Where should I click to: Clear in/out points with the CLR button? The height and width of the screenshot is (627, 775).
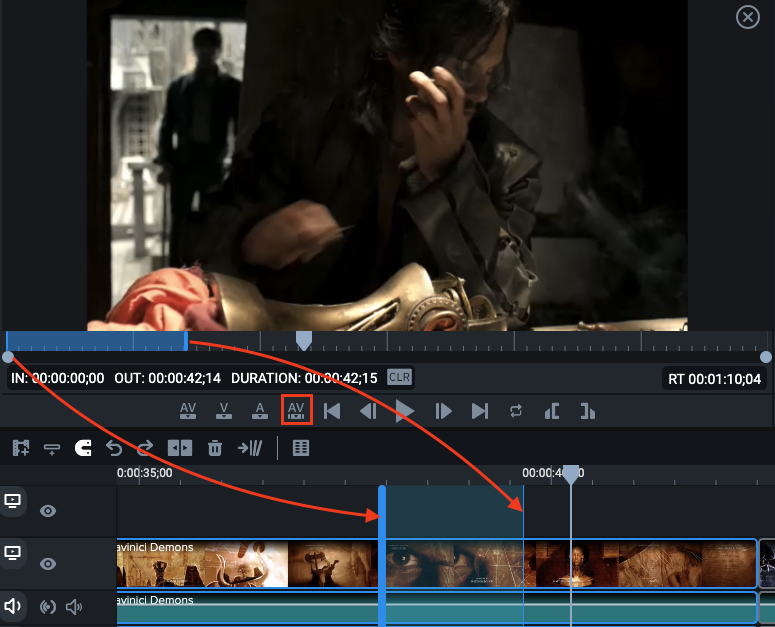coord(399,377)
